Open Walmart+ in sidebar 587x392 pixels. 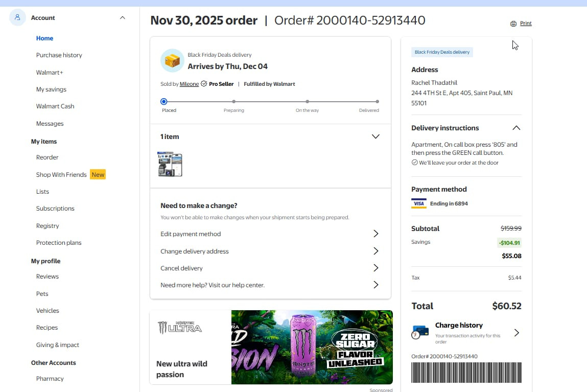coord(50,72)
